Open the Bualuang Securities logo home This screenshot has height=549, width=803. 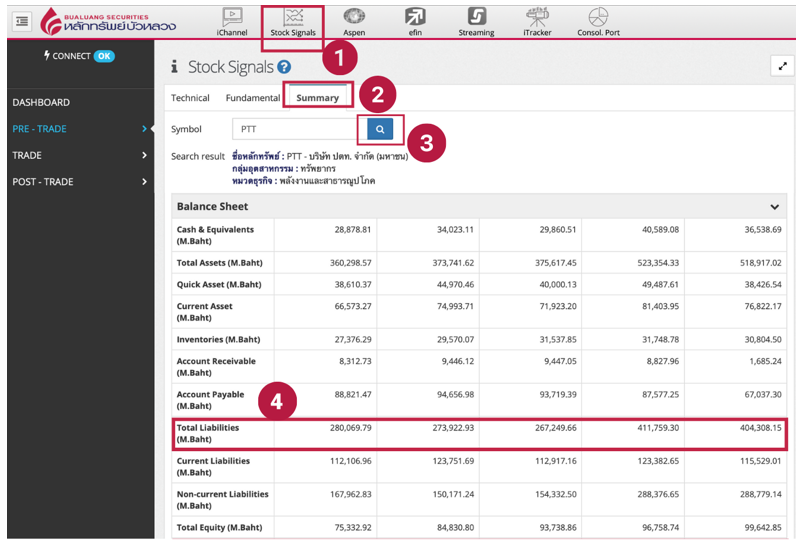pos(108,22)
